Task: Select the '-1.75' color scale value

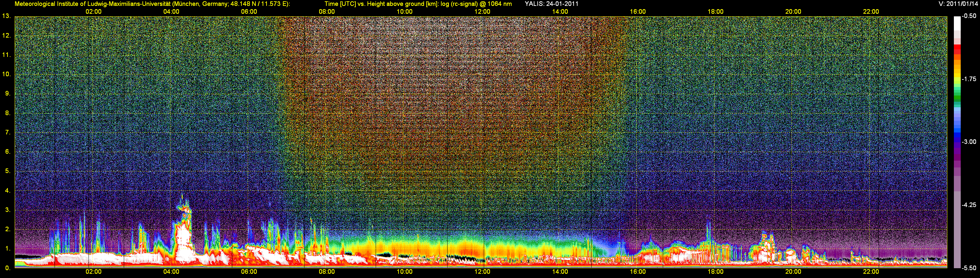Action: tap(969, 79)
